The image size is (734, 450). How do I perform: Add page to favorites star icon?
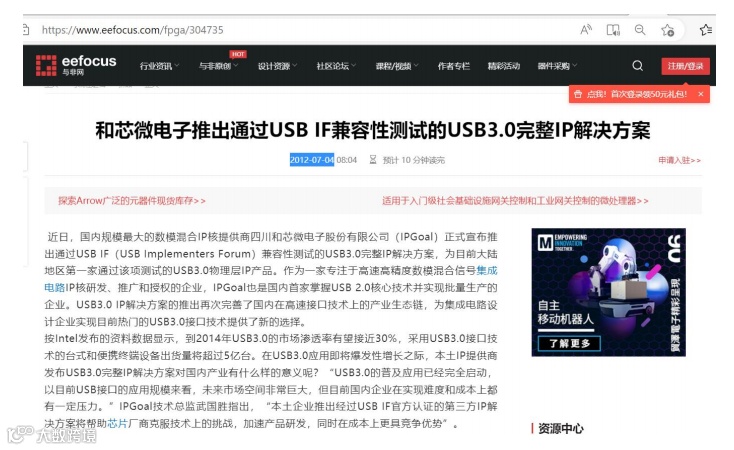[668, 30]
